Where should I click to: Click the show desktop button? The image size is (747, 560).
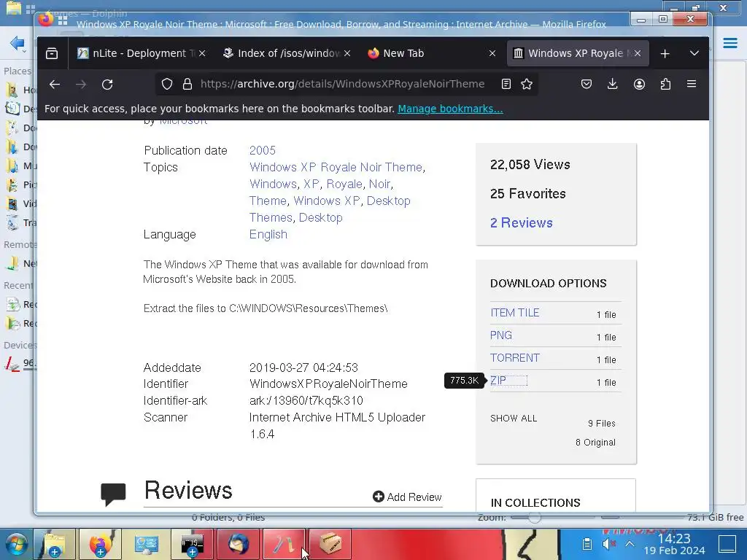(x=727, y=544)
